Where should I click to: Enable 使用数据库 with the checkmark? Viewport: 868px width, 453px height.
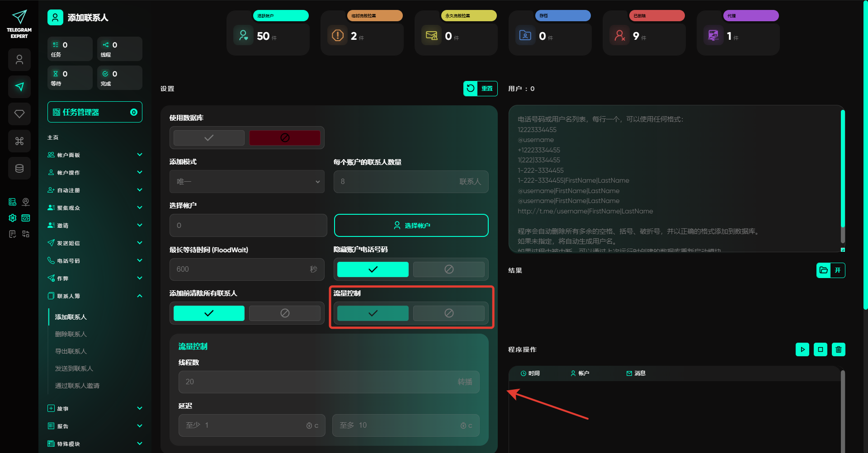(x=209, y=138)
